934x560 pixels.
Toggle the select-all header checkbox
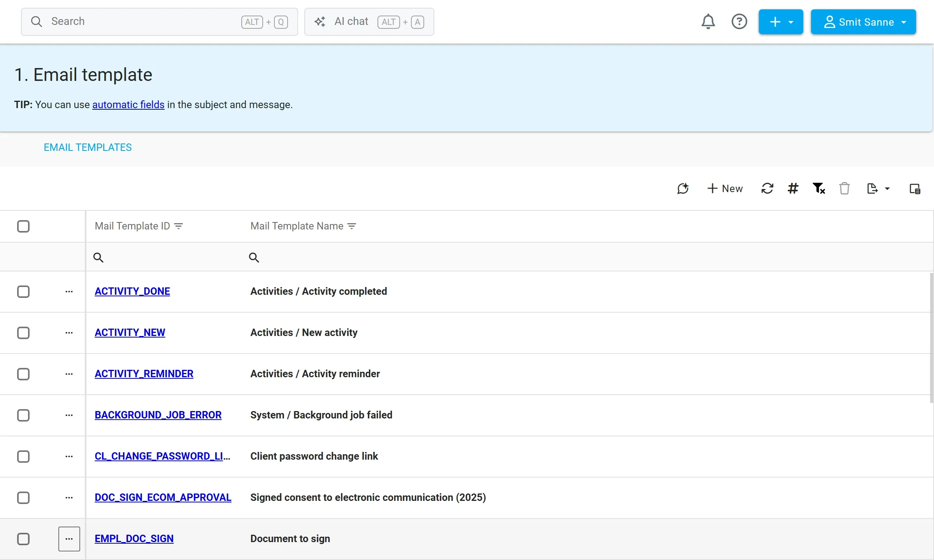[x=23, y=226]
